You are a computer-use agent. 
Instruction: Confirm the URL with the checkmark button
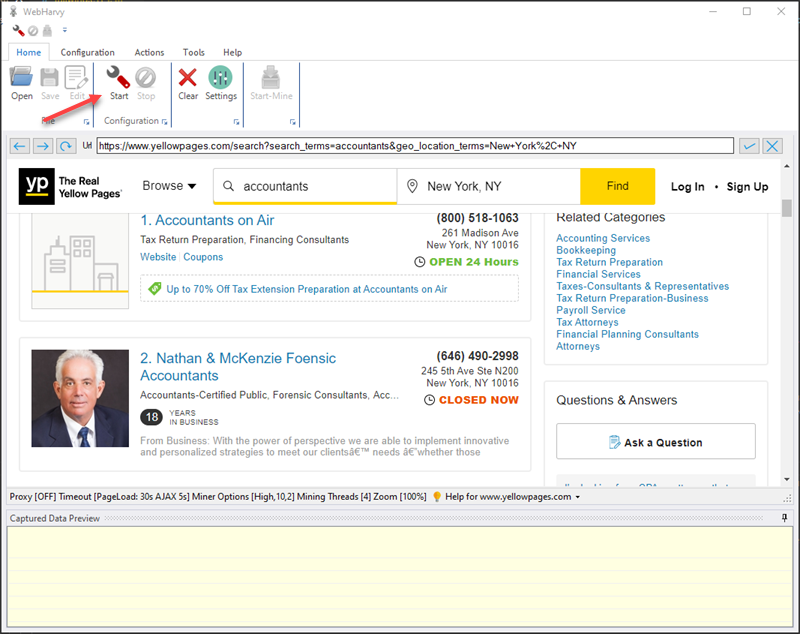pos(749,146)
